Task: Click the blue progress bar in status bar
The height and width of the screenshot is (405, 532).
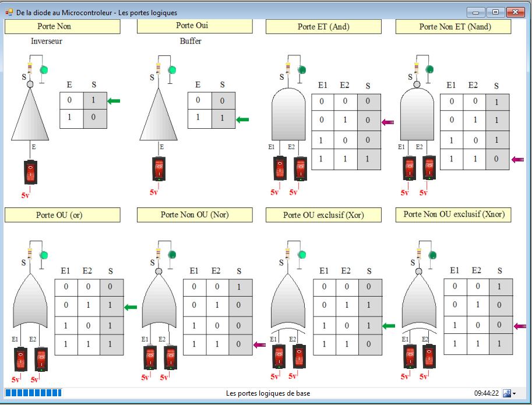Action: point(33,393)
